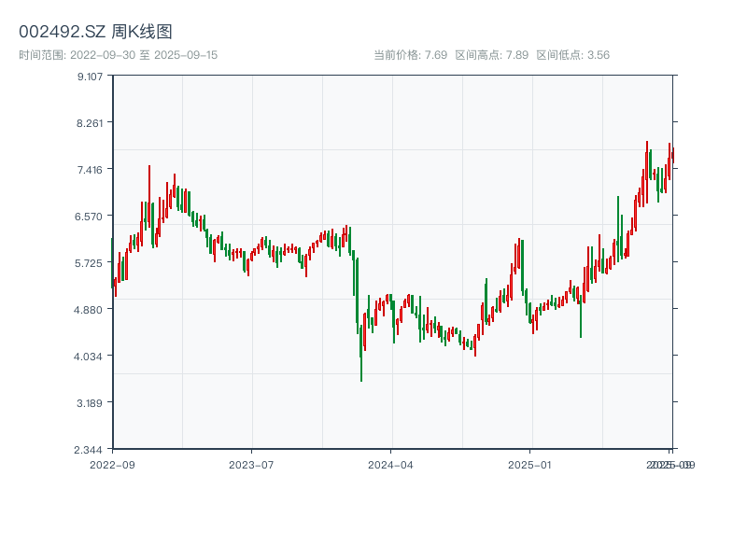Click the 区间高点 7.89 label
The width and height of the screenshot is (747, 560).
coord(491,55)
